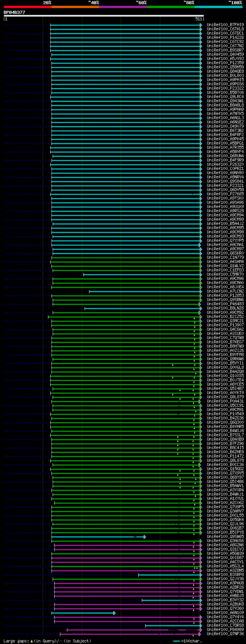
Task: Open hit UniRef100_B7FHI9
Action: click(x=225, y=25)
